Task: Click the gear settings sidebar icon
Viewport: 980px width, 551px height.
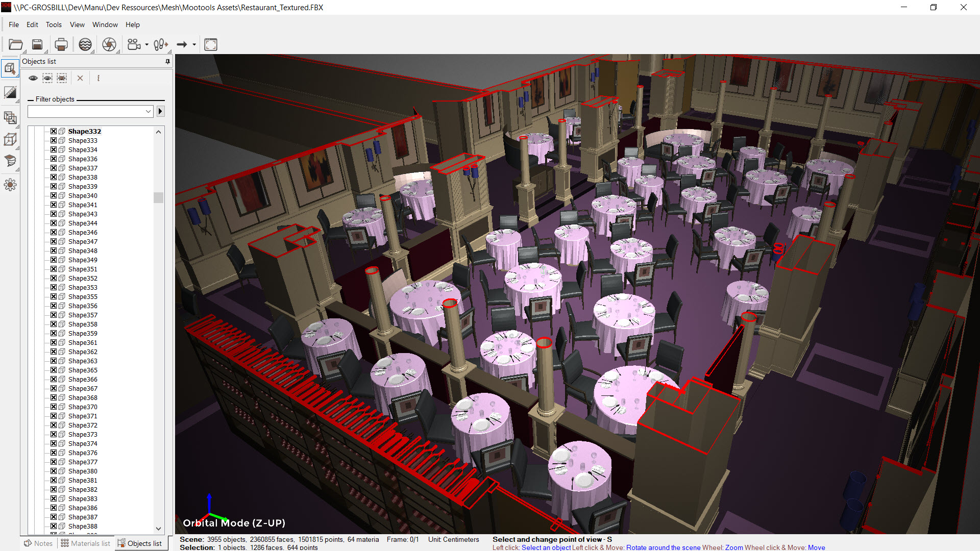Action: [10, 184]
